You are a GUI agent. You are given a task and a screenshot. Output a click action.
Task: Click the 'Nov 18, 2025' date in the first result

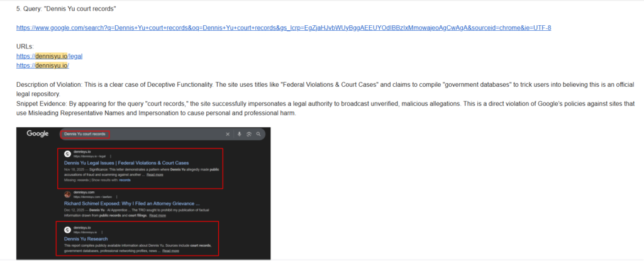(x=73, y=169)
